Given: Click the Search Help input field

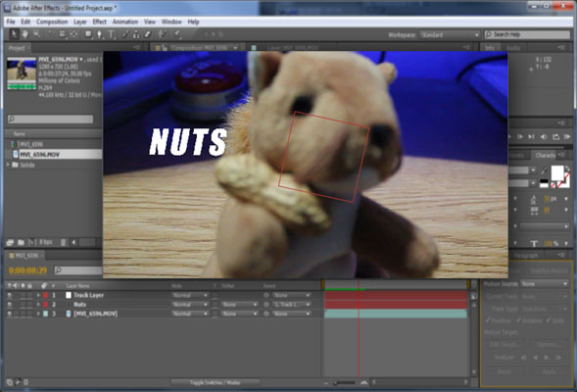Looking at the screenshot, I should [x=527, y=34].
